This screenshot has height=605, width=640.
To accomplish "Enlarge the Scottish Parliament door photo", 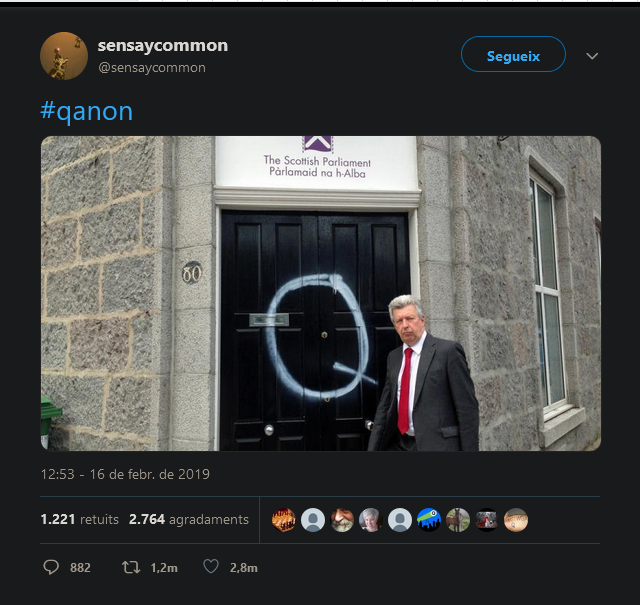I will coord(321,294).
